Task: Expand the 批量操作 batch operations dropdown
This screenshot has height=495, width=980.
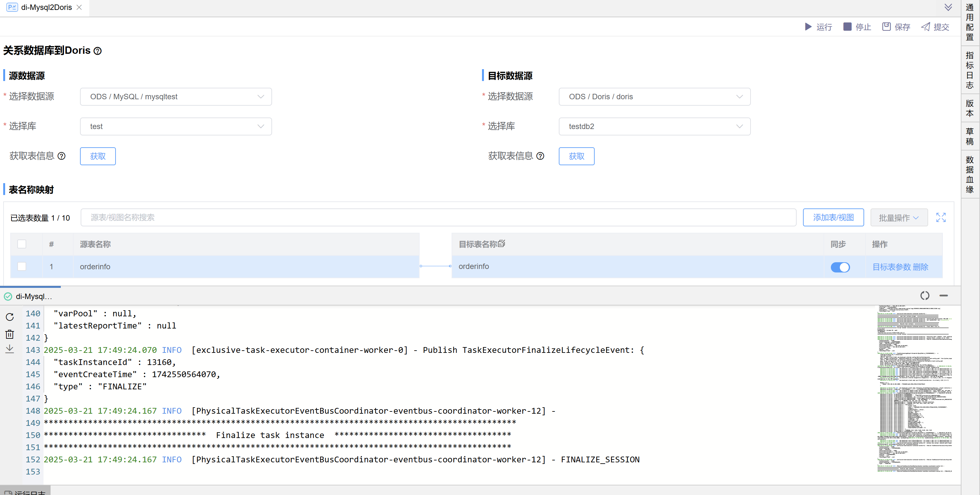Action: (x=899, y=217)
